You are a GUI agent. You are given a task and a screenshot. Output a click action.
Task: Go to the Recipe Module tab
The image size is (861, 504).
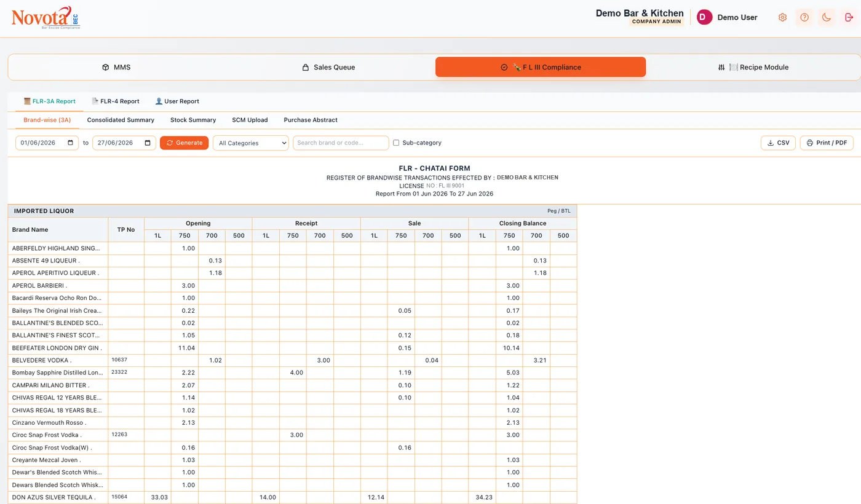pyautogui.click(x=753, y=67)
